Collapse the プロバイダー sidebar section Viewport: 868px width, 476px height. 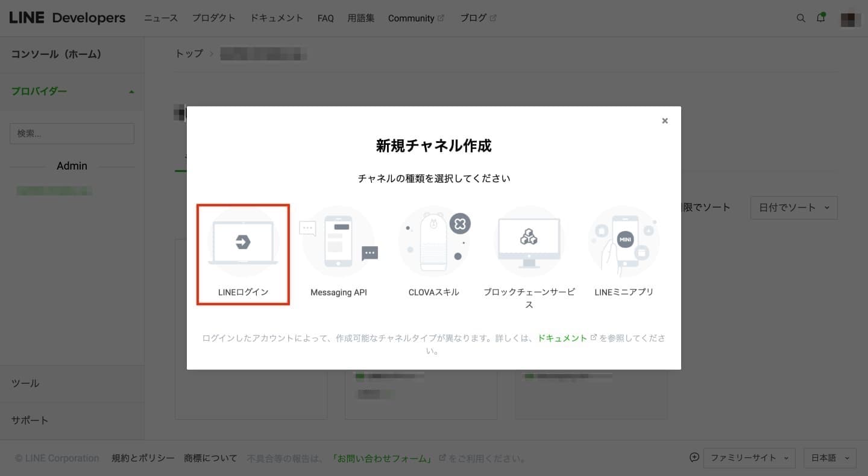72,92
